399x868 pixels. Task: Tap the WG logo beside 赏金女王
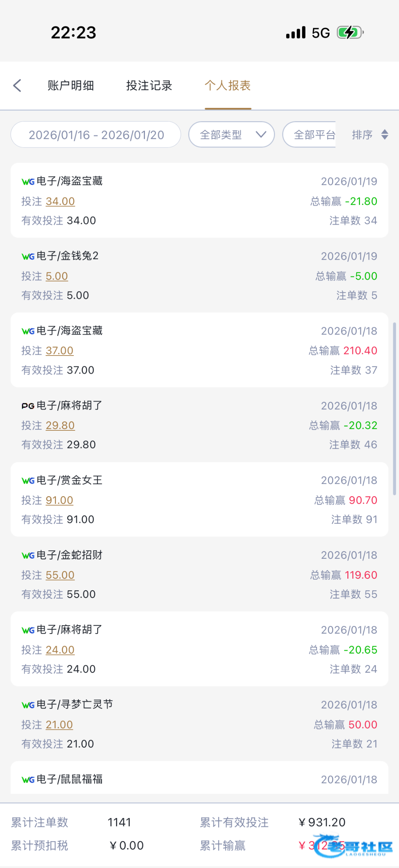tap(28, 481)
